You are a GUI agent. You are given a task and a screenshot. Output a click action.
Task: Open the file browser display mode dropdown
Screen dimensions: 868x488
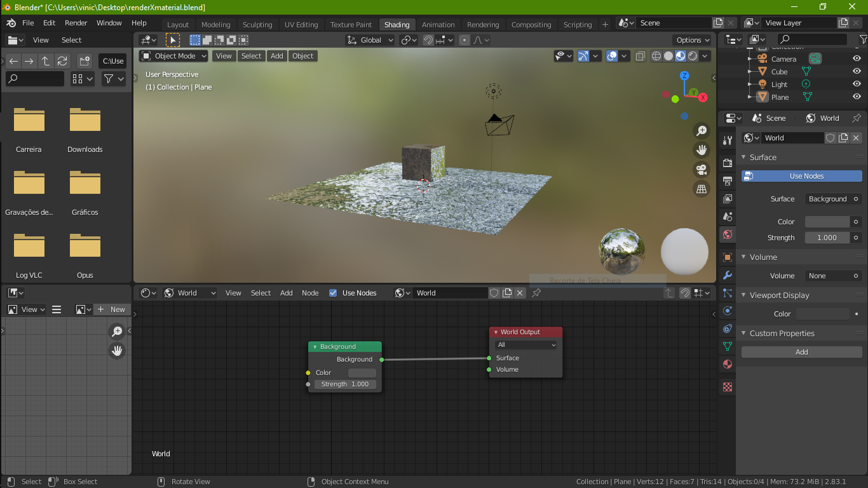point(83,79)
